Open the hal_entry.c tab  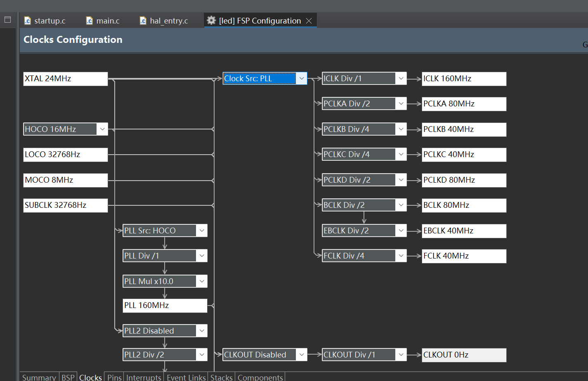pos(164,21)
